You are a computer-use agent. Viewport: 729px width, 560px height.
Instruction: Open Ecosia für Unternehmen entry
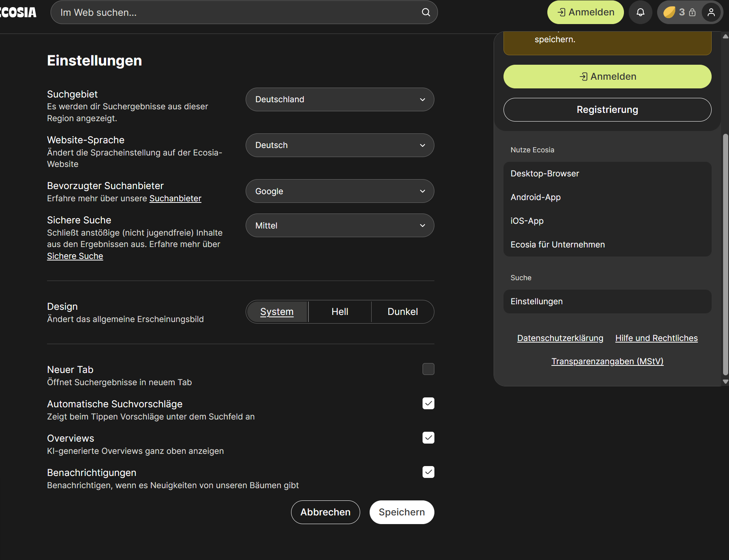(607, 245)
